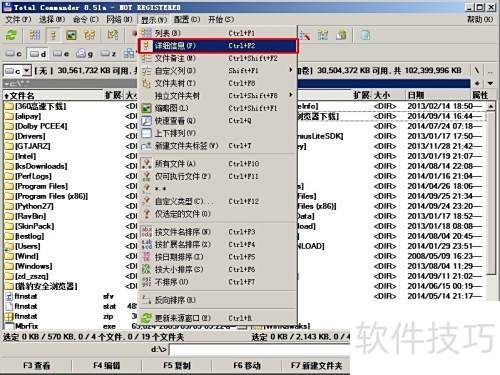The image size is (500, 375).
Task: Click the F6 移动 button
Action: click(x=247, y=366)
